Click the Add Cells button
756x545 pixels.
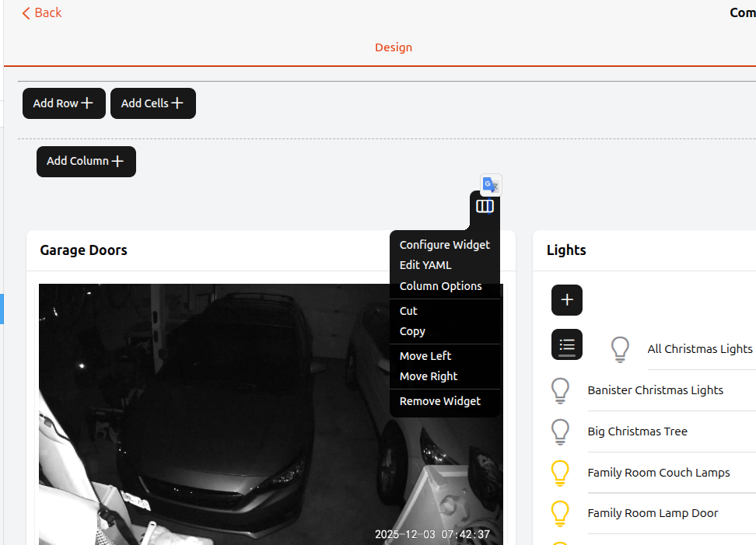point(153,103)
